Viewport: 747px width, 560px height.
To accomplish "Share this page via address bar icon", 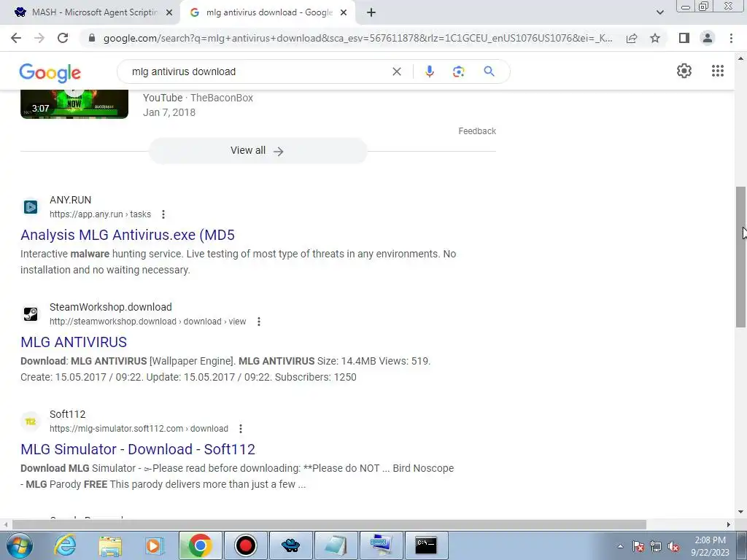I will click(x=632, y=38).
